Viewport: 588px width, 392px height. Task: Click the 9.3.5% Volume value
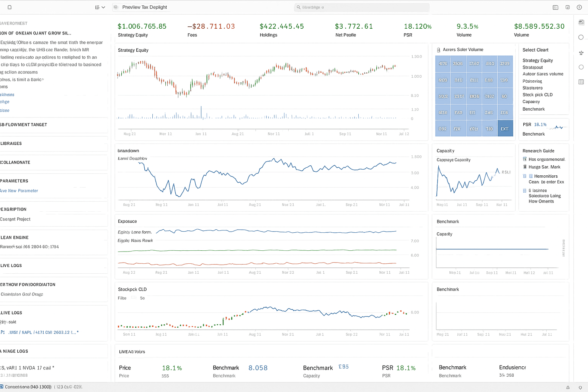[x=467, y=26]
